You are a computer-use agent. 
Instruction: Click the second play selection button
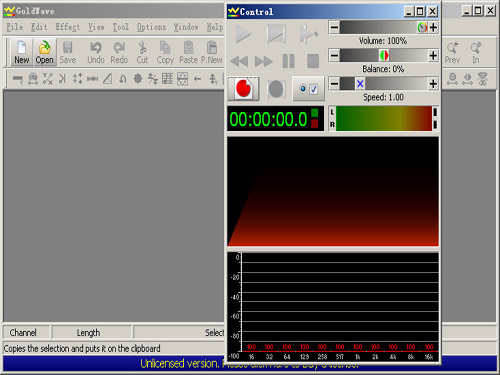[x=276, y=34]
